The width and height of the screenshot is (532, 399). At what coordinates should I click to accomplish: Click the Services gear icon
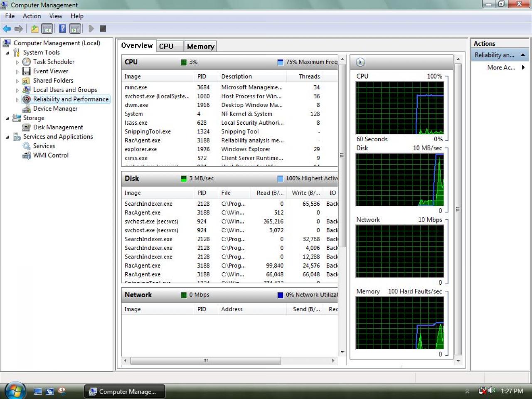click(27, 146)
